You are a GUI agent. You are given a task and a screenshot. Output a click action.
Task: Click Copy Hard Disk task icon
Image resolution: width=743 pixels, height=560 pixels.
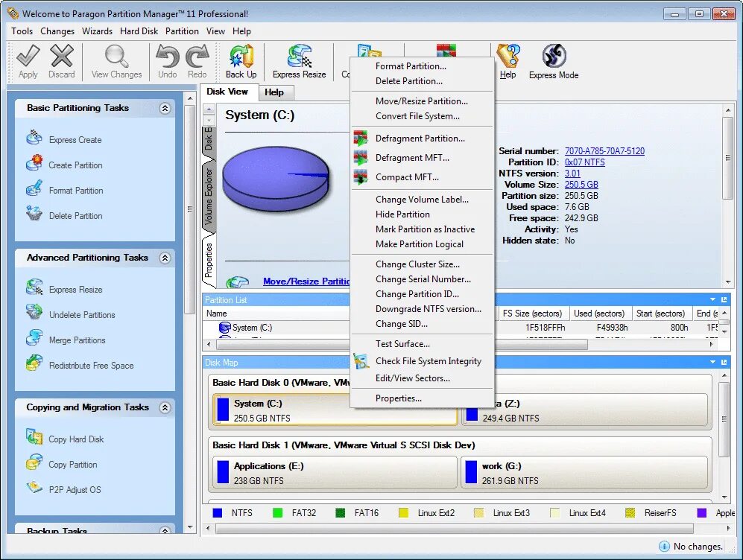(x=34, y=437)
